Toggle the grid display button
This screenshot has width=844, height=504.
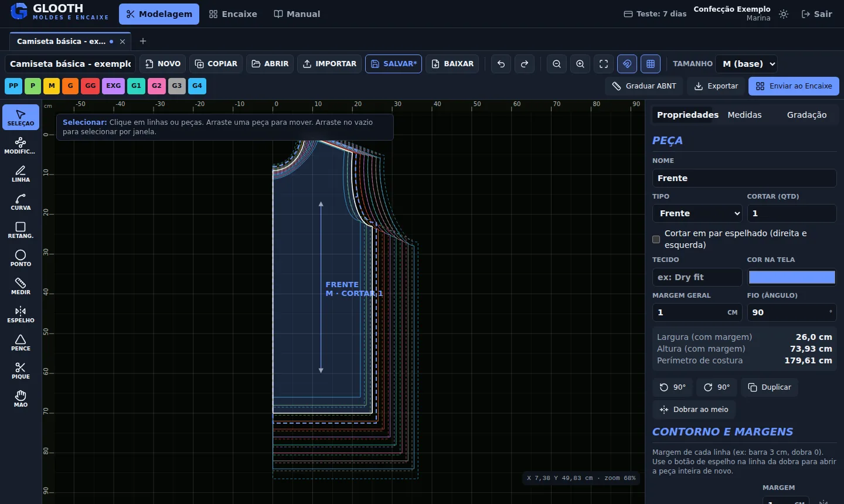[651, 64]
